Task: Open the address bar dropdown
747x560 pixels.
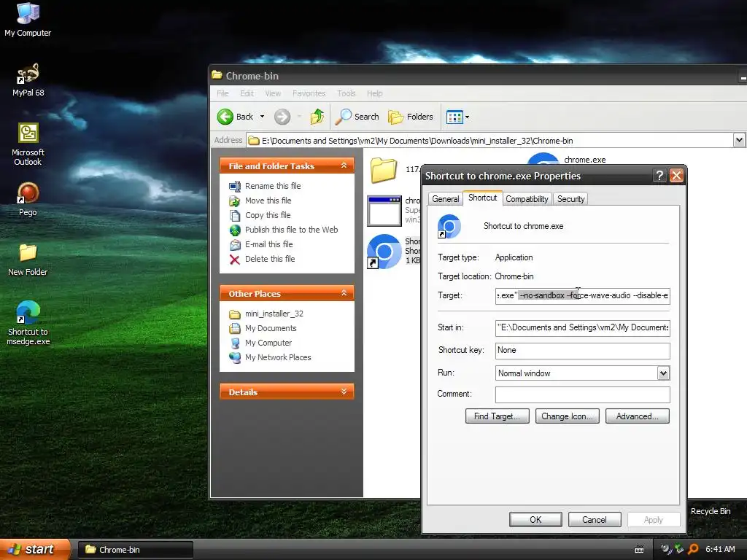Action: (739, 141)
